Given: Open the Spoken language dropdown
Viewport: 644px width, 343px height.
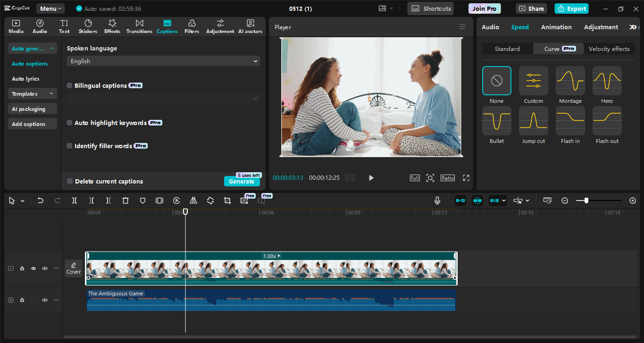Looking at the screenshot, I should pyautogui.click(x=163, y=61).
